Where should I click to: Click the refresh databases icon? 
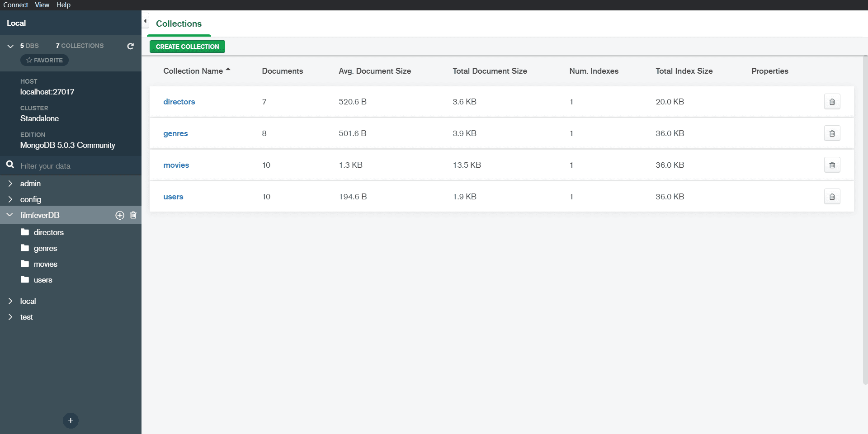(130, 46)
